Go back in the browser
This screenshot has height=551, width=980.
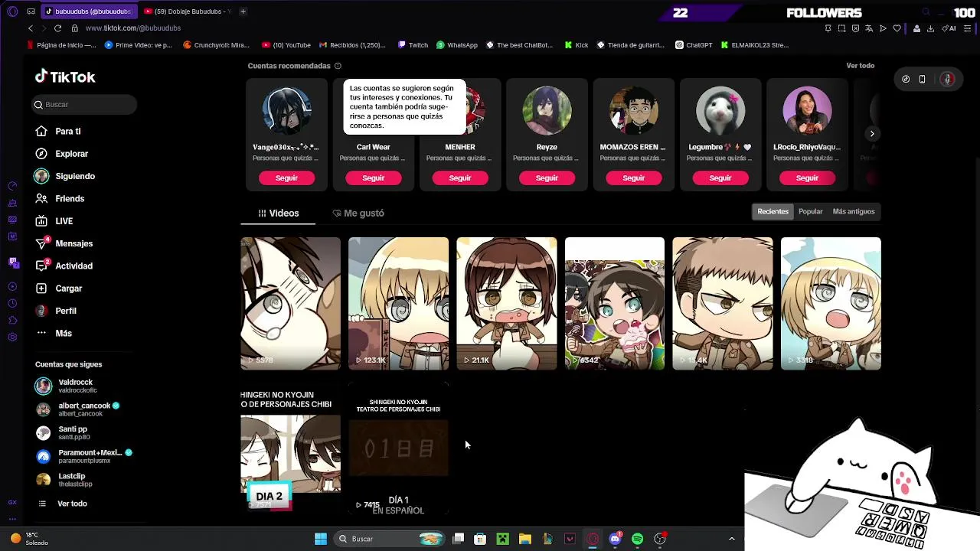31,28
